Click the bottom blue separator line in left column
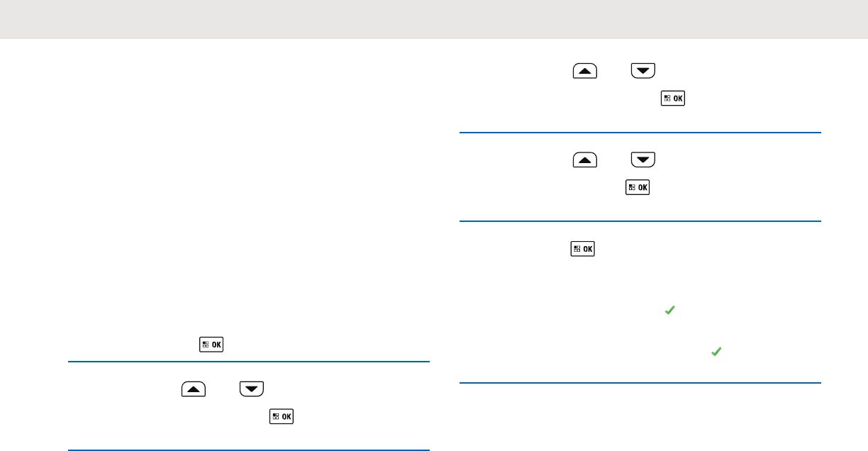This screenshot has height=451, width=868. [x=249, y=450]
